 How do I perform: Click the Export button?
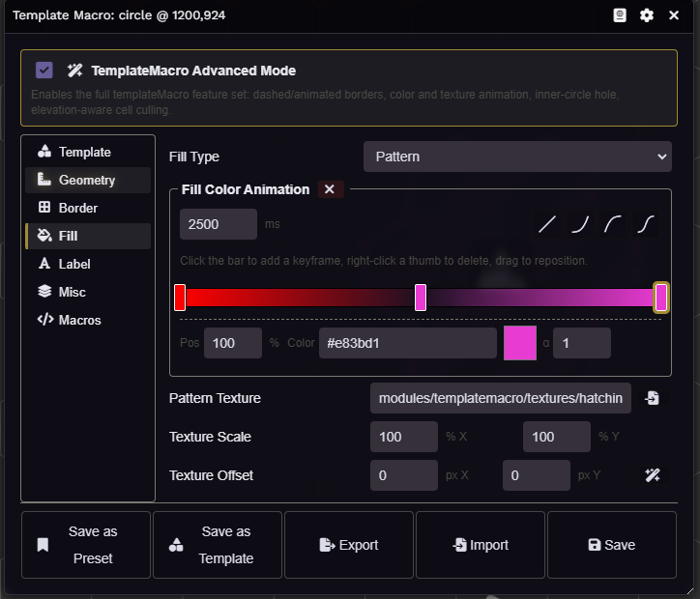(349, 545)
